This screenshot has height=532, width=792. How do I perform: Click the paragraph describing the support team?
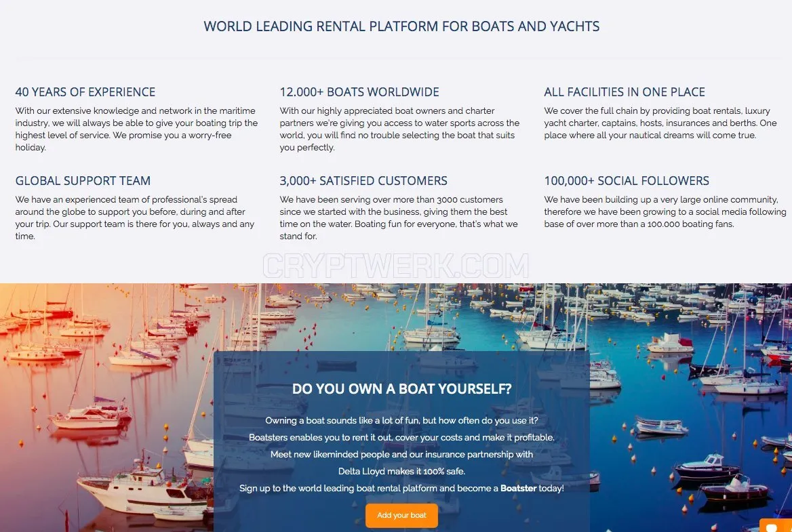[135, 218]
